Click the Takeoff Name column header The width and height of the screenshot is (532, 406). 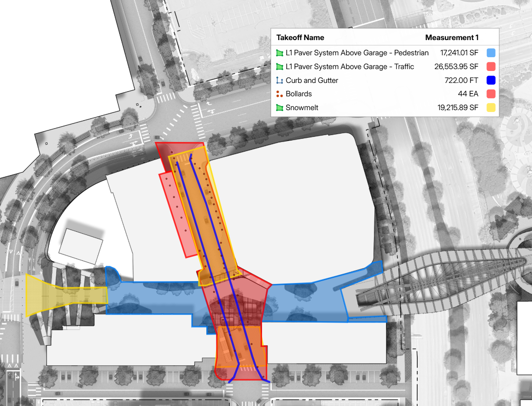[x=300, y=37]
